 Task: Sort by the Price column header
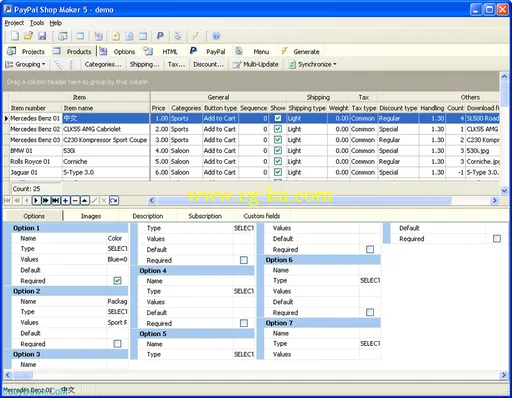click(160, 108)
